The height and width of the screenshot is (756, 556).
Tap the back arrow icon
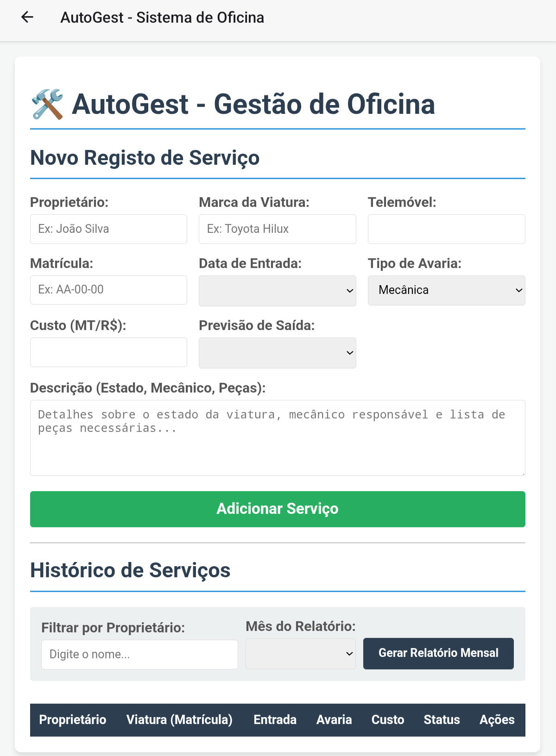coord(27,18)
